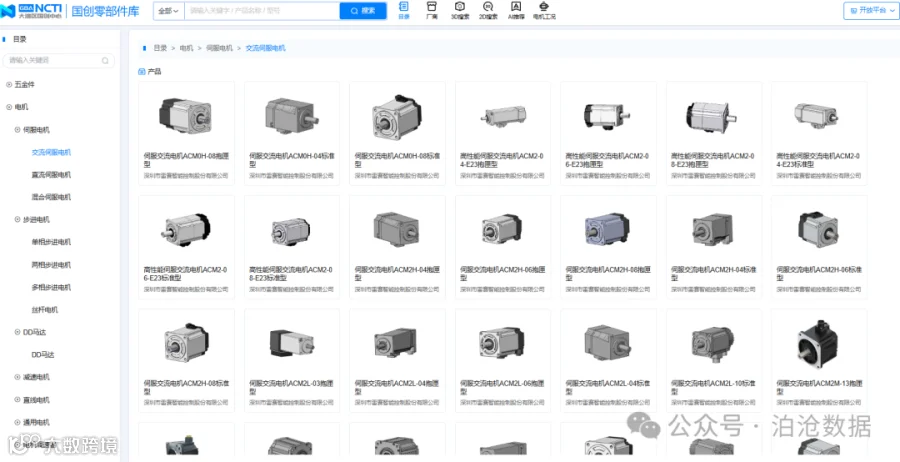The image size is (900, 462).
Task: Open the black ACM2M-13 servo motor thumbnail
Action: (x=818, y=344)
